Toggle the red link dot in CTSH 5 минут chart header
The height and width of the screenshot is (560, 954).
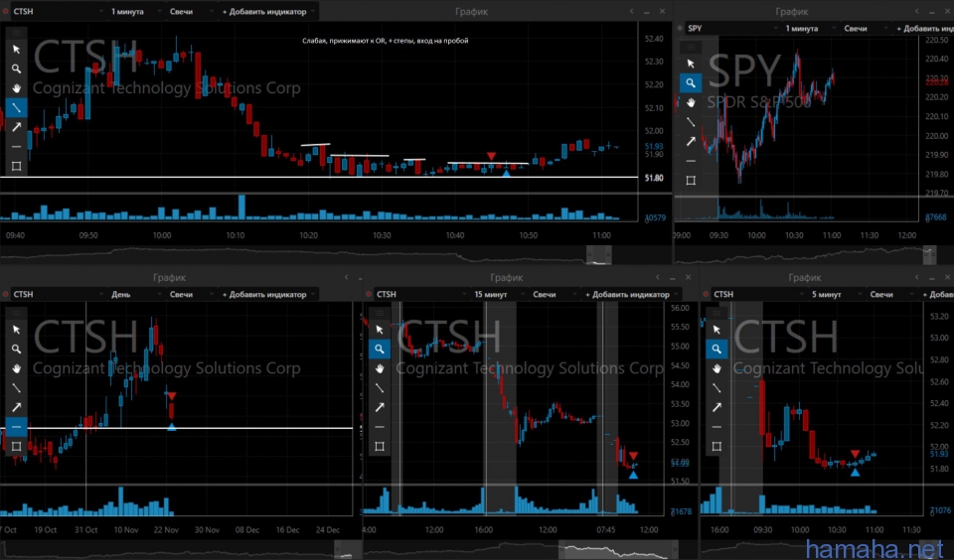[706, 294]
